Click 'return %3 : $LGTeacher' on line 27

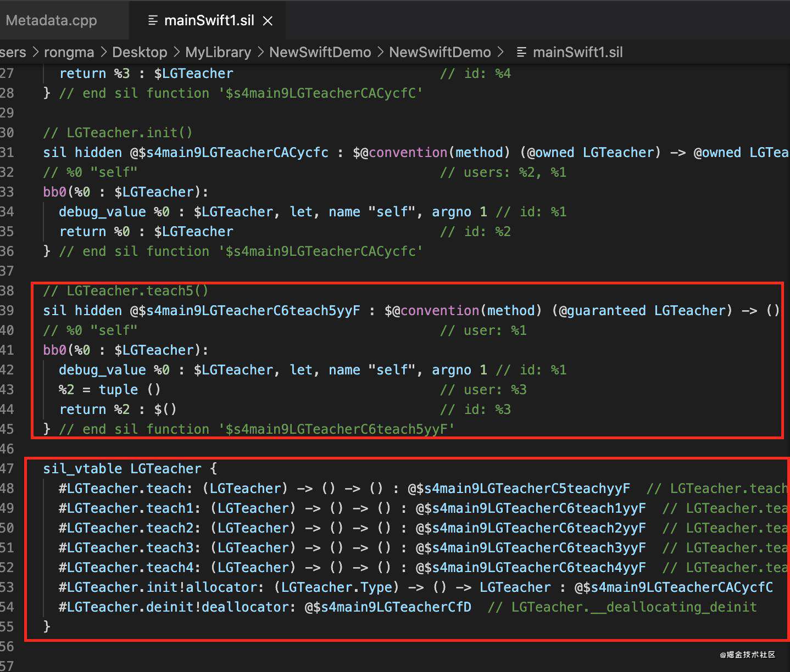click(146, 73)
